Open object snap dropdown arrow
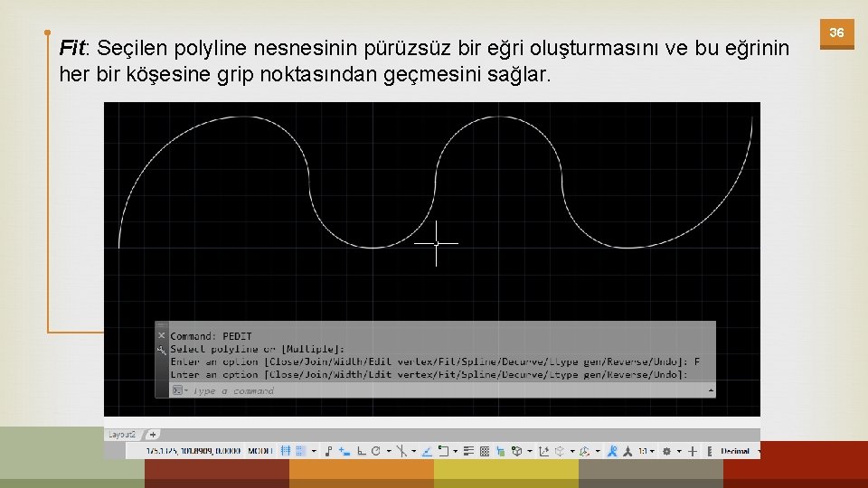Image resolution: width=868 pixels, height=488 pixels. (456, 452)
